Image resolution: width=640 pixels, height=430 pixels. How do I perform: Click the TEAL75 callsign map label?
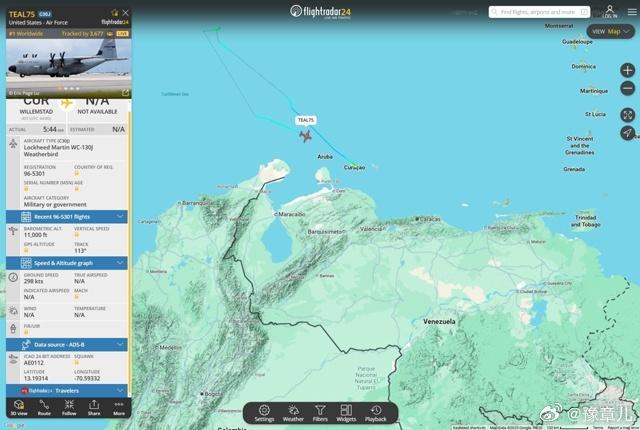pyautogui.click(x=306, y=120)
